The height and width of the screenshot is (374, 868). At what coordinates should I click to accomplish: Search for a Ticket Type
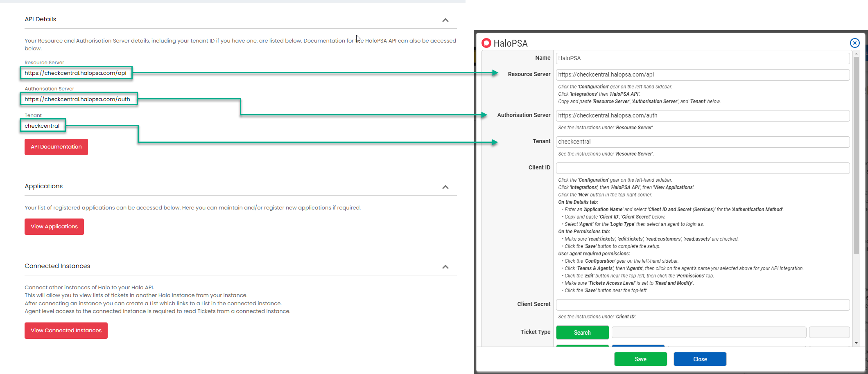(582, 333)
